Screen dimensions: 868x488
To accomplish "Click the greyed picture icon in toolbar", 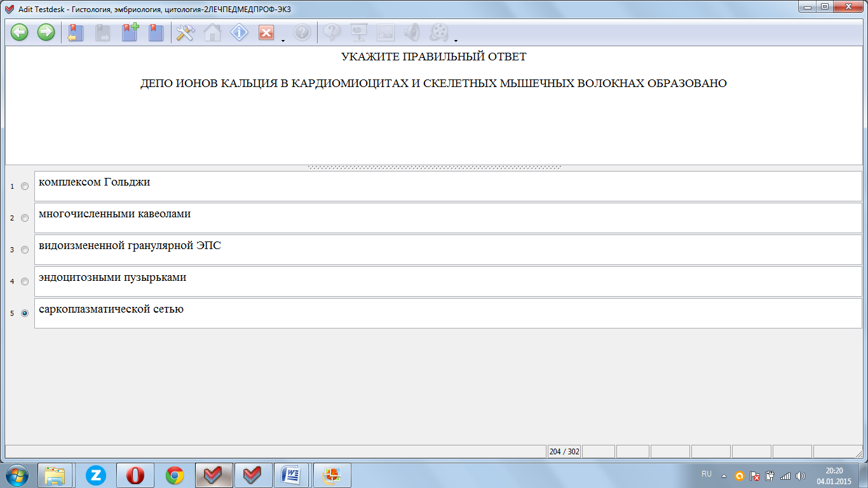I will 386,32.
